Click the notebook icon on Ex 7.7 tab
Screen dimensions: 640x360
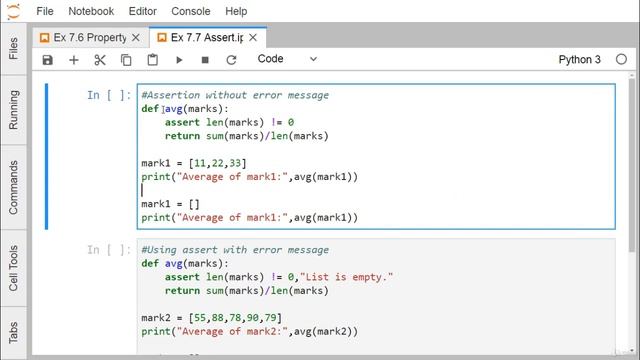coord(162,38)
